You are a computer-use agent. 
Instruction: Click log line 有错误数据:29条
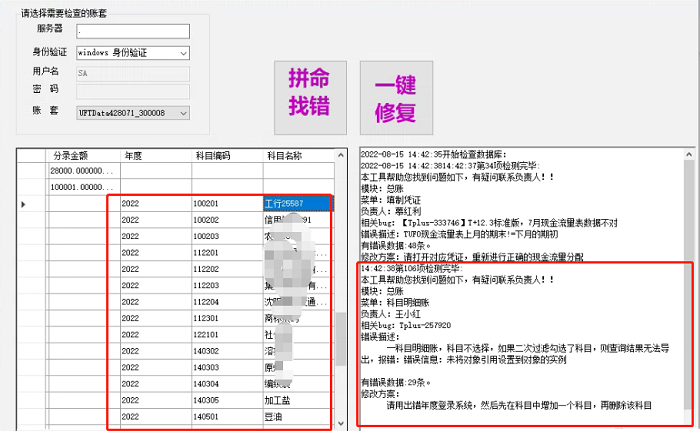pos(396,383)
